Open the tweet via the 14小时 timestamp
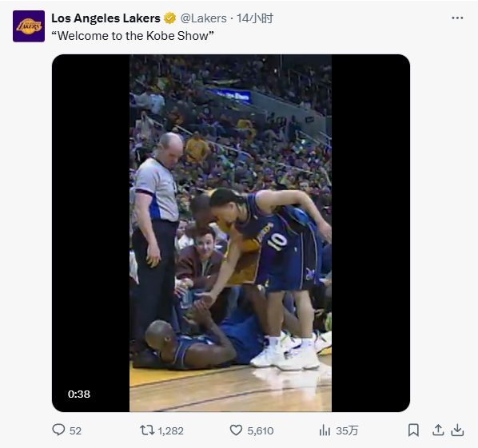 pyautogui.click(x=255, y=18)
